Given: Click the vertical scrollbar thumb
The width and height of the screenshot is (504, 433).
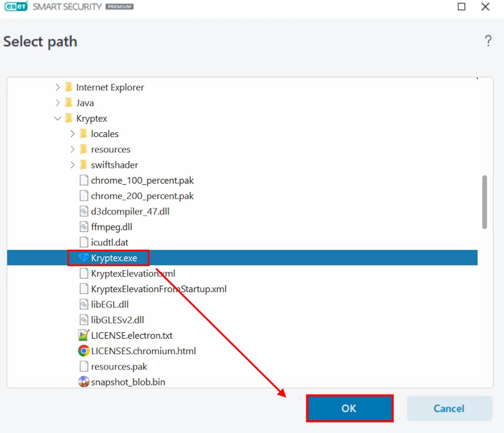Looking at the screenshot, I should coord(484,202).
